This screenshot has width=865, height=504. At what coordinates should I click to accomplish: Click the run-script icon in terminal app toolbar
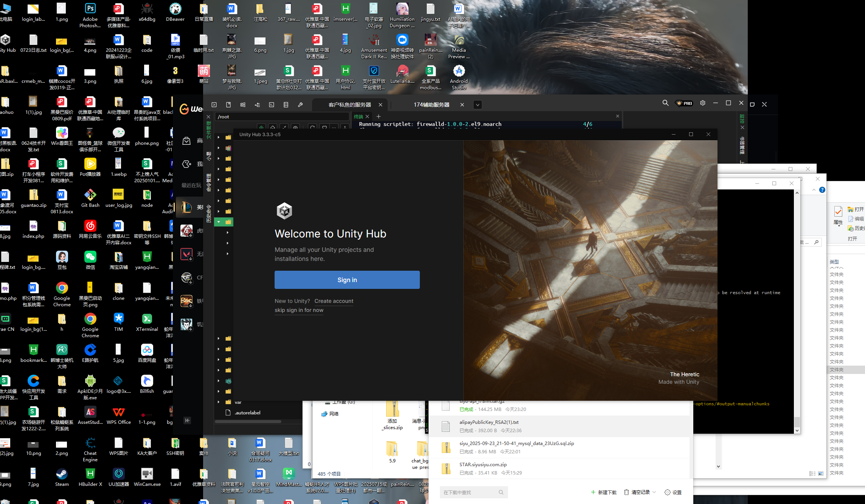[214, 105]
